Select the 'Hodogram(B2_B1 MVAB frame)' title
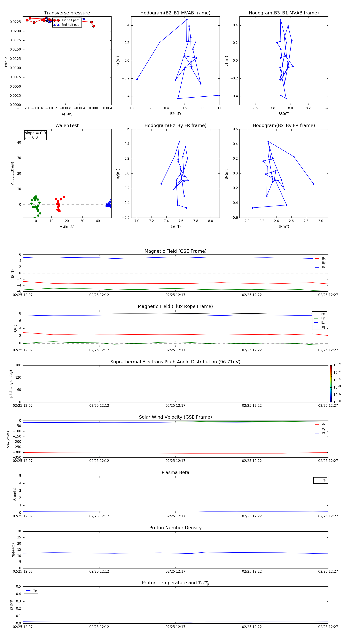The width and height of the screenshot is (351, 644). (175, 13)
